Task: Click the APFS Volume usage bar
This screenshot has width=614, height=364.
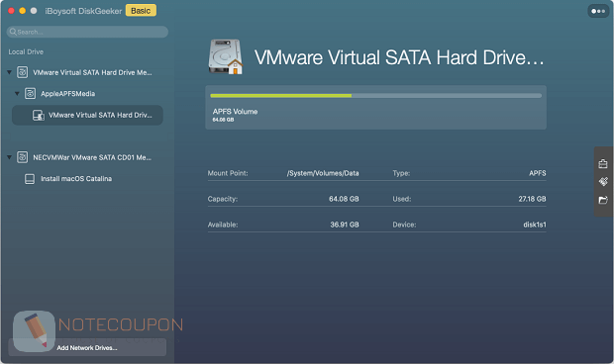Action: (x=376, y=95)
